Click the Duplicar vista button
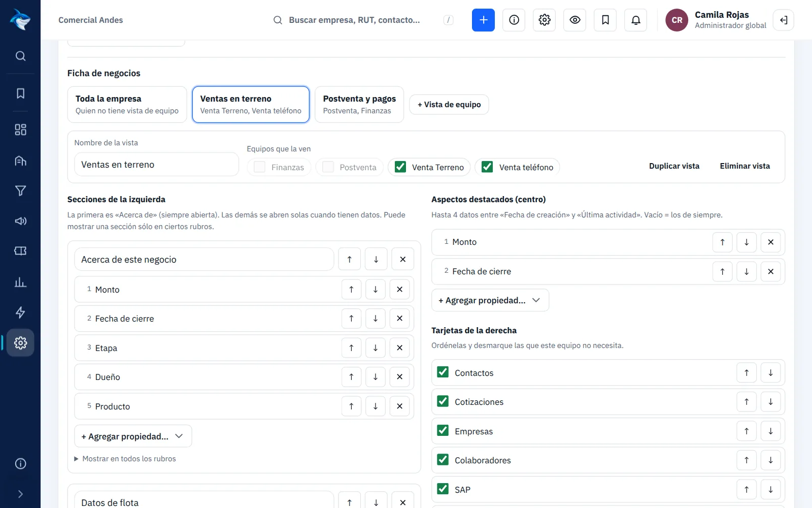 [674, 166]
